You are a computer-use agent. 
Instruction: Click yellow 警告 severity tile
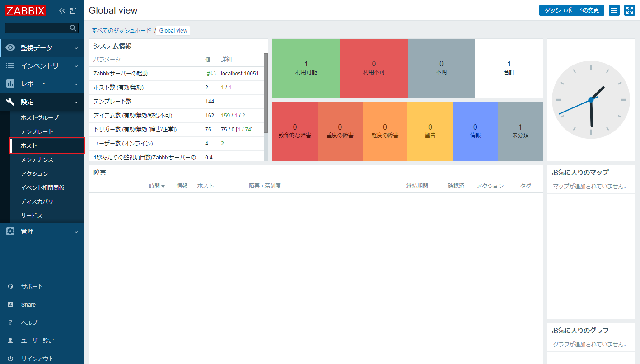tap(430, 131)
